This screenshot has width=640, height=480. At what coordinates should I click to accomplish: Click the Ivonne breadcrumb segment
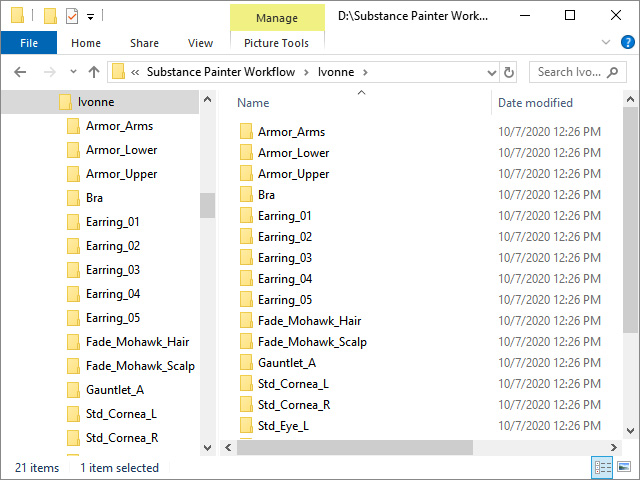click(336, 72)
